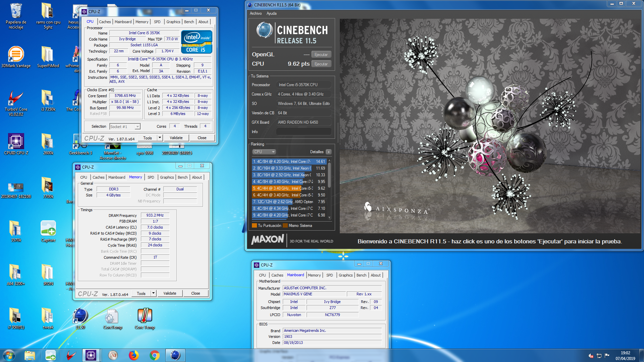Click the Cinebench Info input field
644x362 pixels.
pos(304,132)
